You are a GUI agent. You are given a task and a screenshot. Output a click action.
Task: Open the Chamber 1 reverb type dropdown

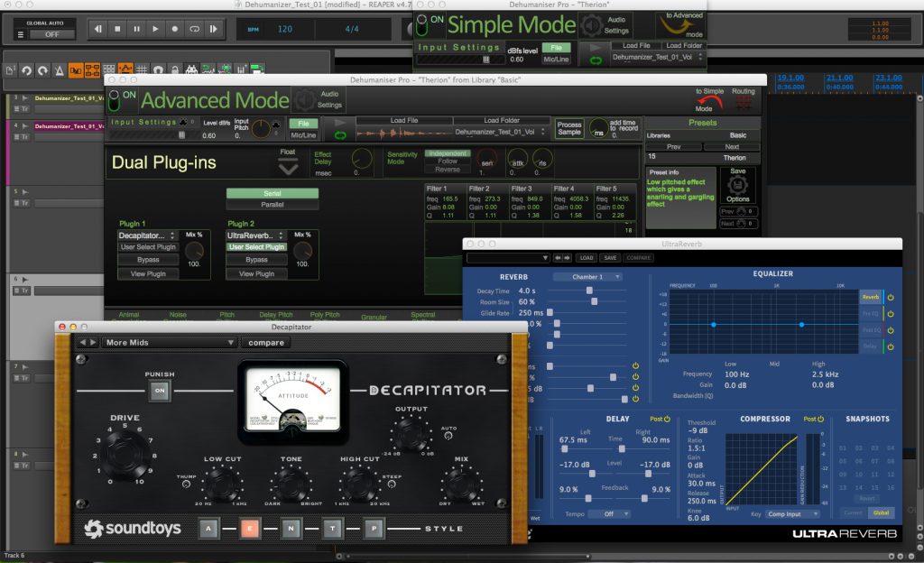588,277
